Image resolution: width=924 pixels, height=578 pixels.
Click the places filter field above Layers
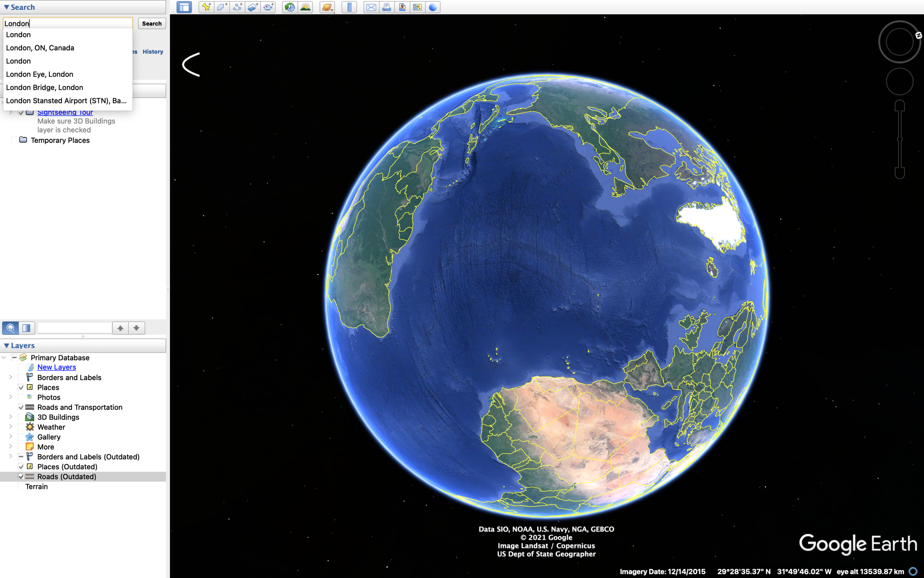click(75, 328)
